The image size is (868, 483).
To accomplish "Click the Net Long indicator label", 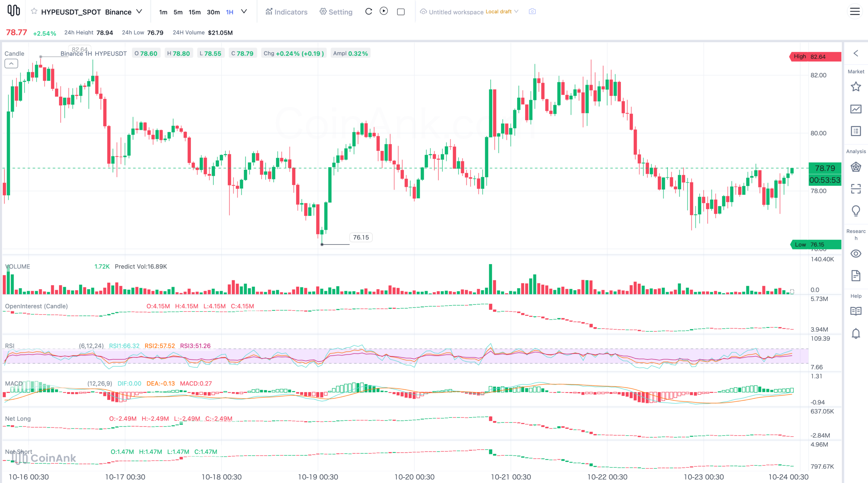I will [x=18, y=419].
